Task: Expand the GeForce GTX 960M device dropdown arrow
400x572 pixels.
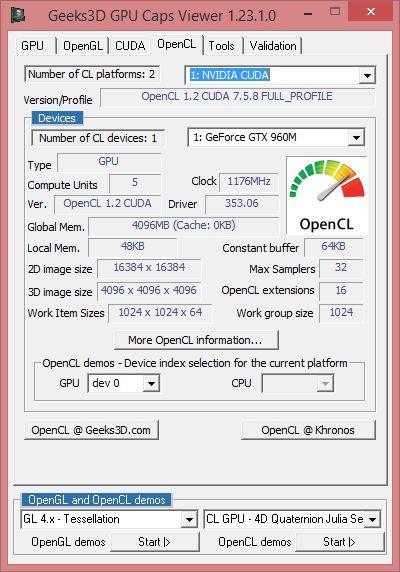Action: coord(356,138)
